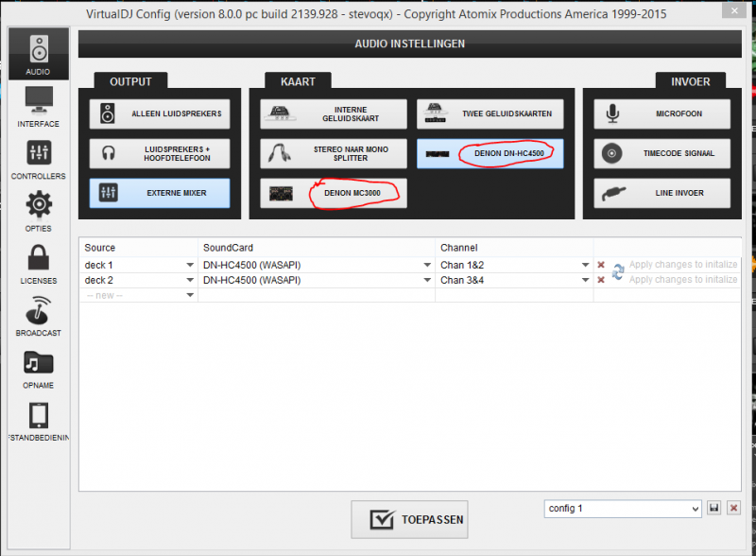Click Toepassen to apply settings
The width and height of the screenshot is (756, 556).
[409, 519]
